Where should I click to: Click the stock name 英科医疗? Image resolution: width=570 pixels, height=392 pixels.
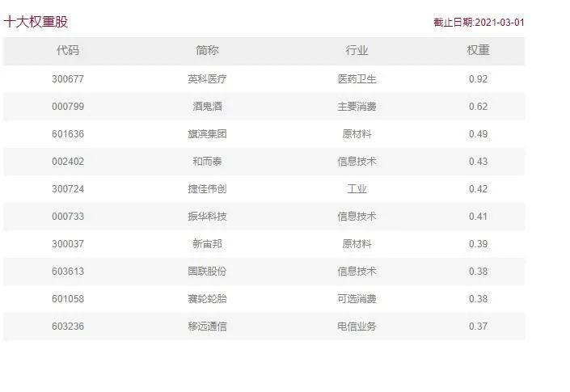coord(207,79)
